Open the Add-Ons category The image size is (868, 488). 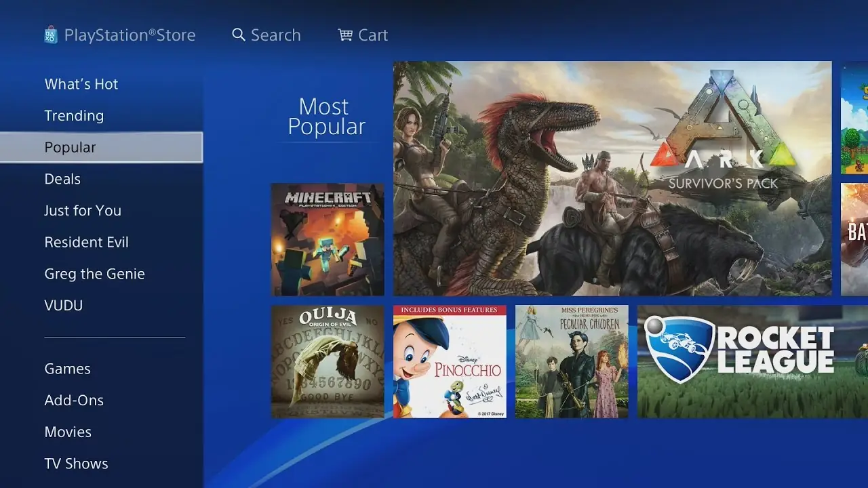(74, 400)
